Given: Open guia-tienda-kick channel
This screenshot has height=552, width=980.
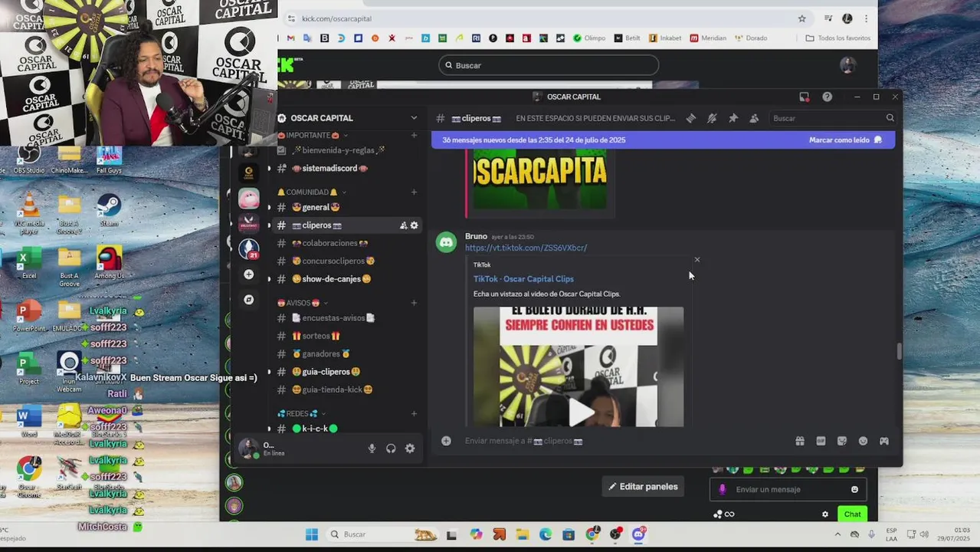Looking at the screenshot, I should (347, 389).
